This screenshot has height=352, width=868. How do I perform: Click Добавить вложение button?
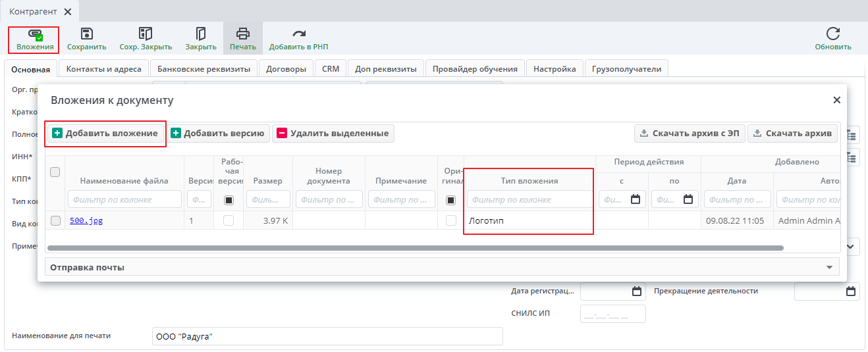pyautogui.click(x=105, y=134)
